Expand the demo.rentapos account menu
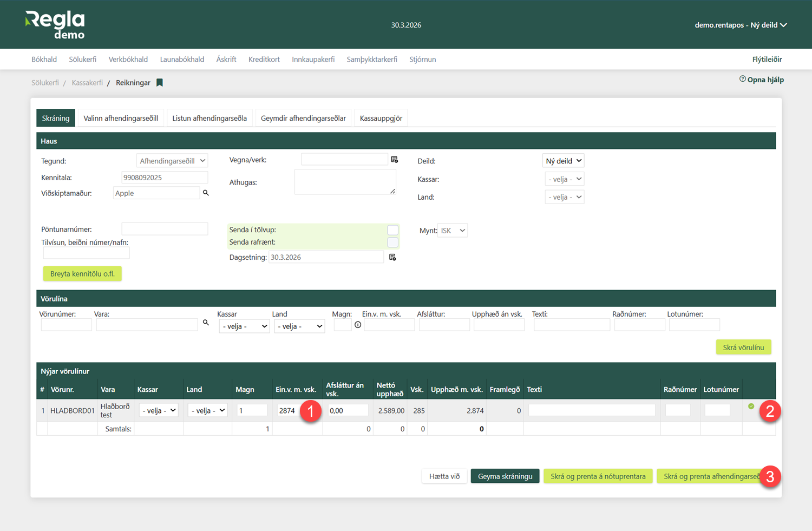 click(x=740, y=25)
